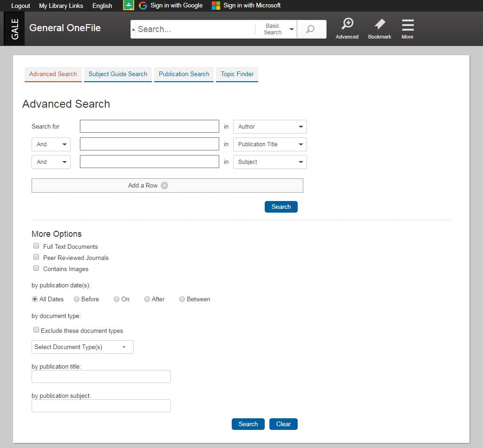Select the Between date radio button

182,299
